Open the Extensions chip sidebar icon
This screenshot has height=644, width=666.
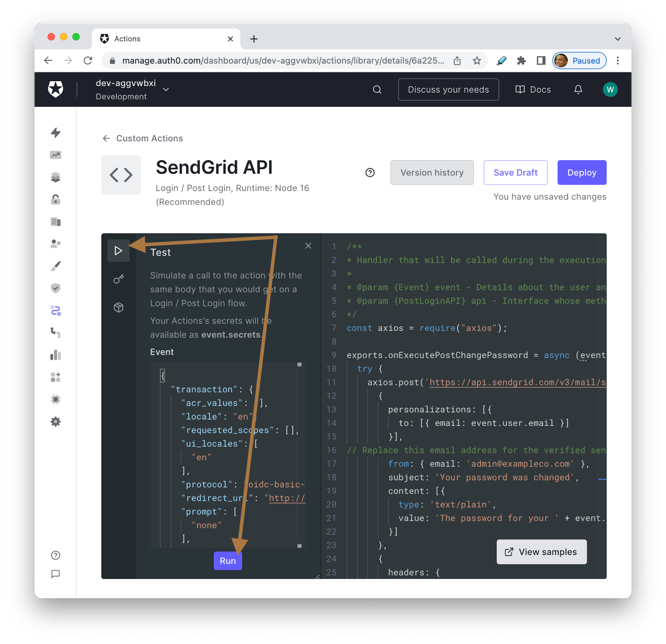click(x=55, y=399)
